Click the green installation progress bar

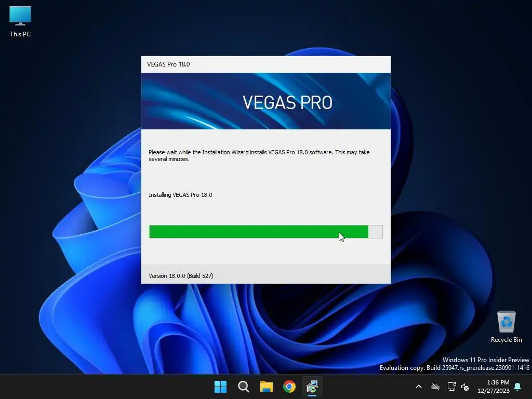click(x=266, y=232)
